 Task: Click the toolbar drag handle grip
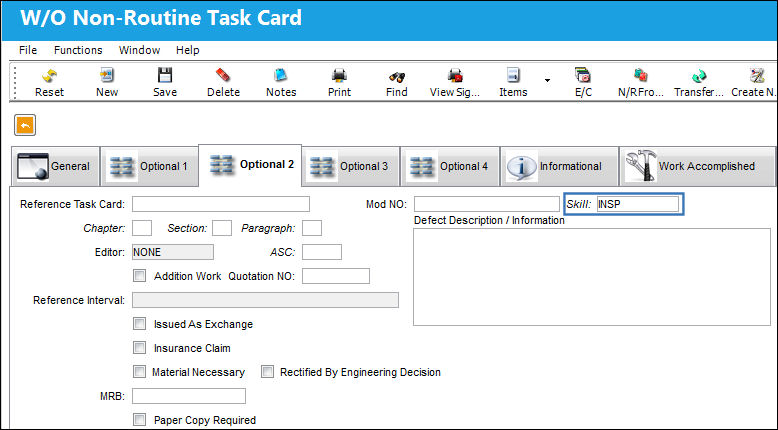15,82
